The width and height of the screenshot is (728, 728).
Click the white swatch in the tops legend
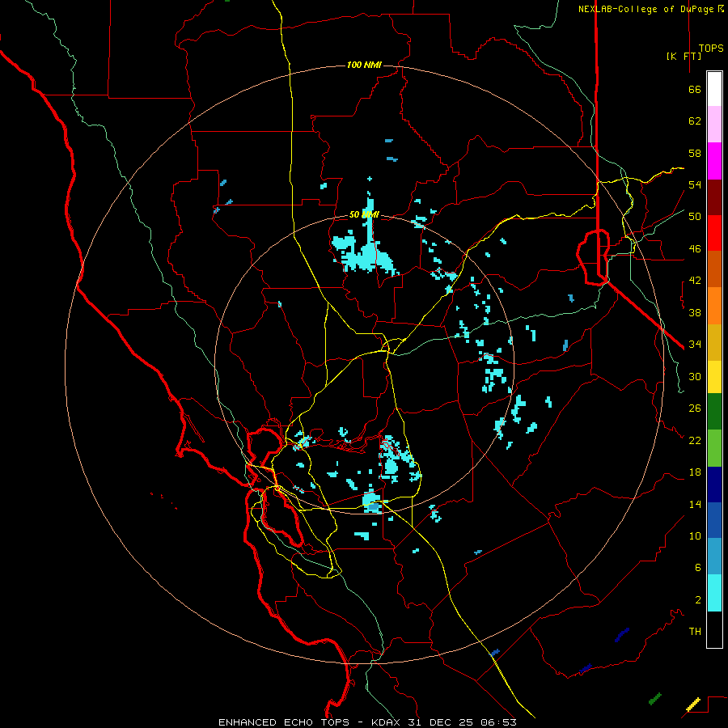click(x=714, y=89)
